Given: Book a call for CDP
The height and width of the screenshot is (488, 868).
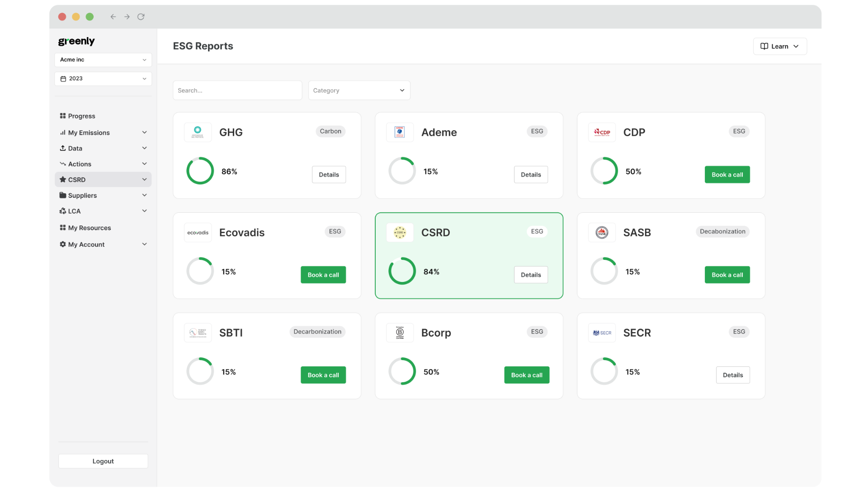Looking at the screenshot, I should pyautogui.click(x=727, y=174).
